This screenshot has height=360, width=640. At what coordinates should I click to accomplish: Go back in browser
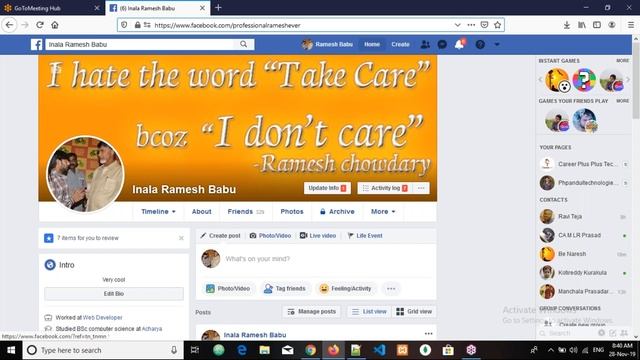(9, 25)
